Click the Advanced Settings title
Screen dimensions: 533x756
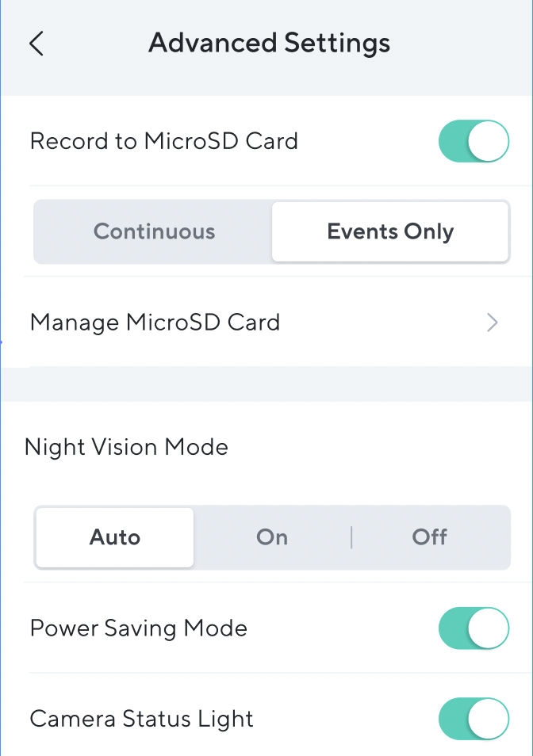click(x=269, y=43)
